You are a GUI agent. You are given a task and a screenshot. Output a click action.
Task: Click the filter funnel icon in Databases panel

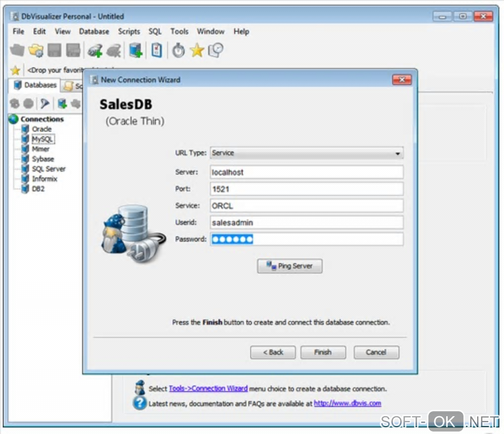click(44, 103)
